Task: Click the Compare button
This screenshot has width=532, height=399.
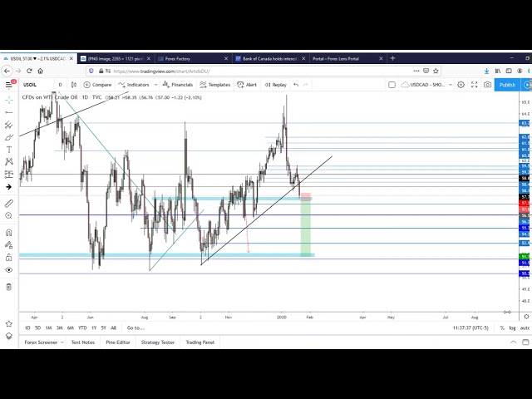Action: tap(98, 85)
